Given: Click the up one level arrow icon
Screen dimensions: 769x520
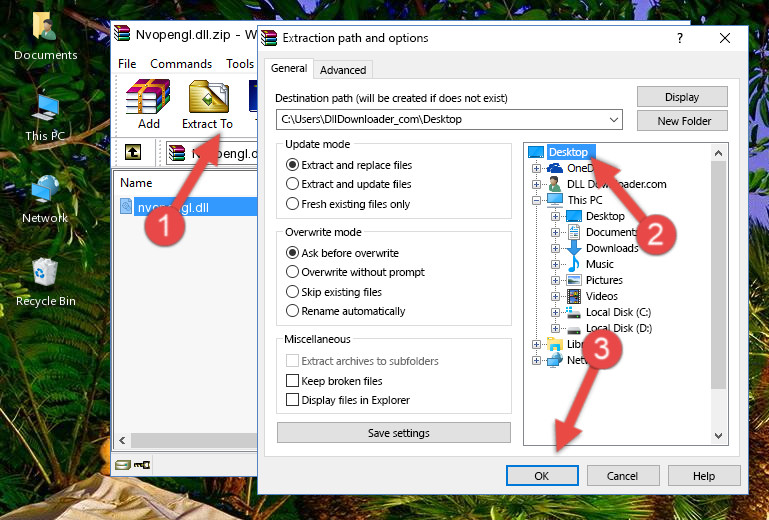Looking at the screenshot, I should click(133, 153).
